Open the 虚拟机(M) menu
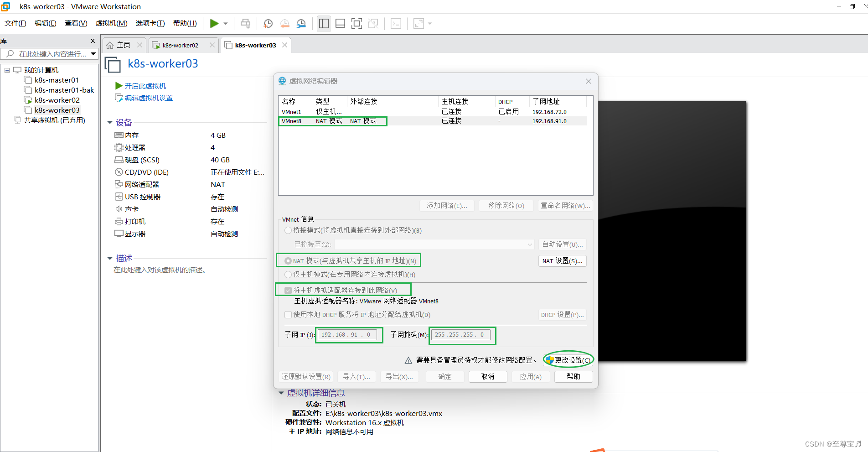Image resolution: width=868 pixels, height=452 pixels. click(111, 23)
